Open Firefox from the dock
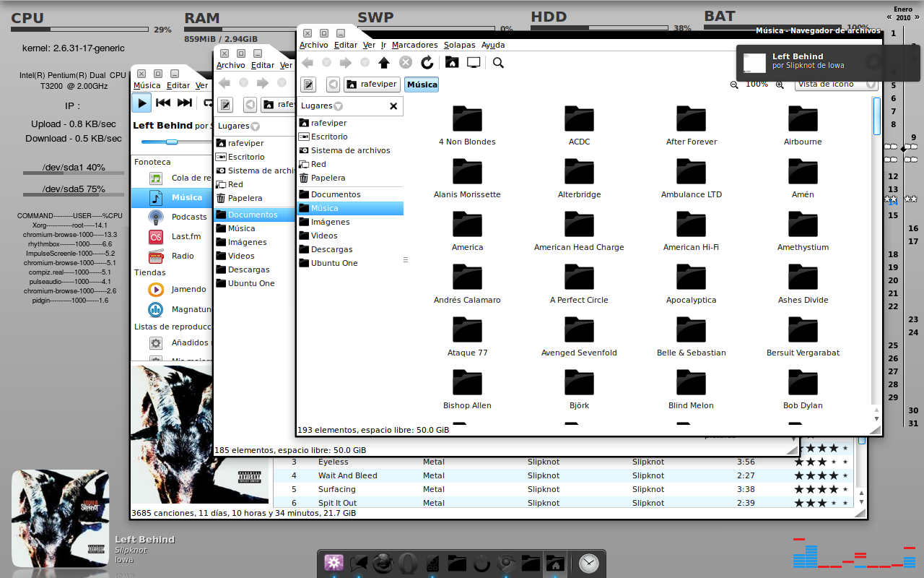924x578 pixels. coord(383,563)
